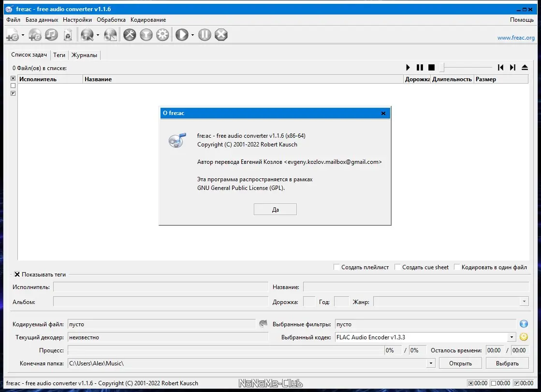This screenshot has height=392, width=541.
Task: Open dropdown arrow next to CD database query
Action: 98,35
